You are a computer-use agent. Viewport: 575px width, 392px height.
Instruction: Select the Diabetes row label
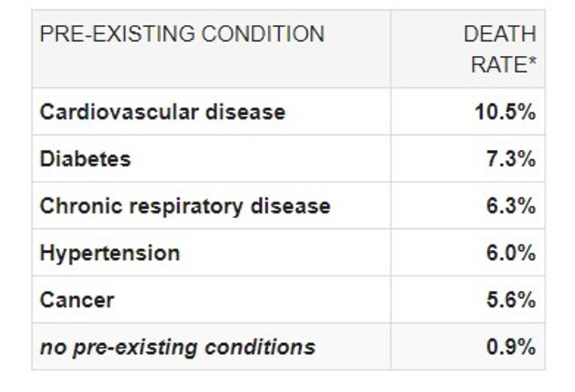pos(85,159)
